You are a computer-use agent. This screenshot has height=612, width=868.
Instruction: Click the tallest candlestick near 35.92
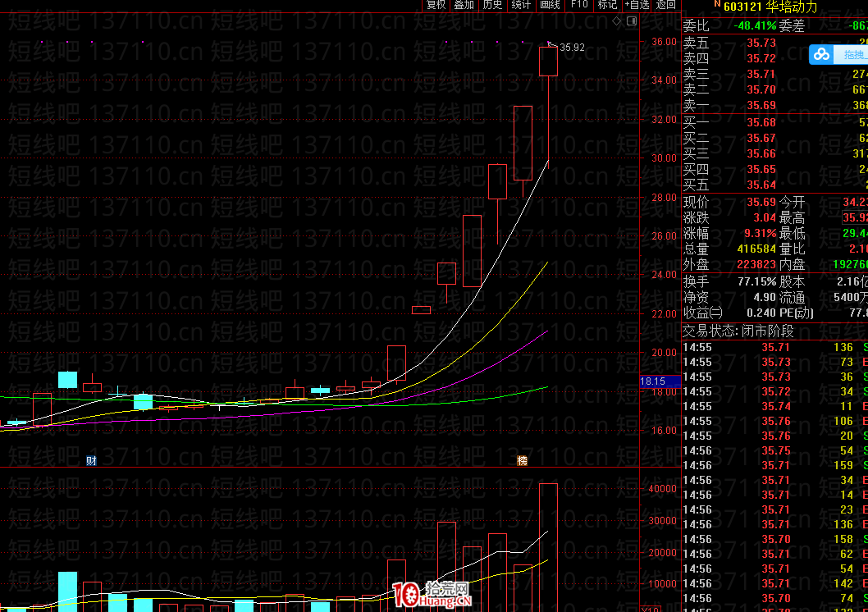coord(548,61)
